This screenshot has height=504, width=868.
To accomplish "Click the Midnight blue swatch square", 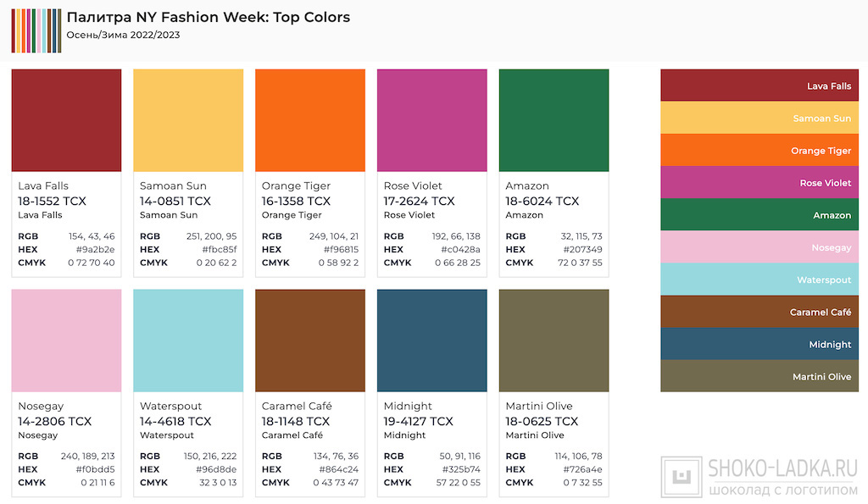I will (432, 341).
